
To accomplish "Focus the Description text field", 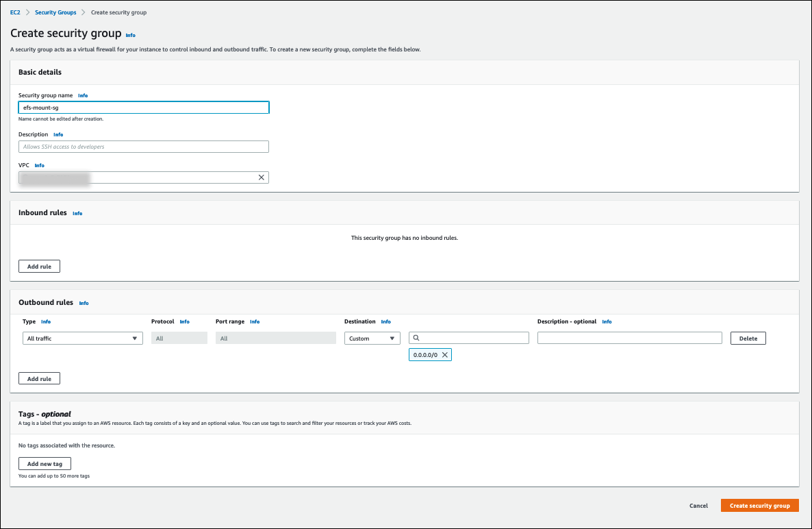I will (144, 147).
